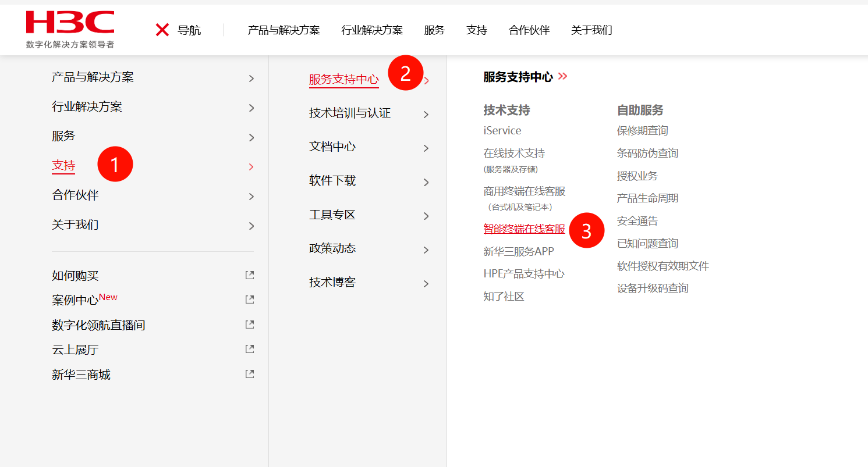Click the H3C logo
Screen dimensions: 868x467
coord(70,29)
